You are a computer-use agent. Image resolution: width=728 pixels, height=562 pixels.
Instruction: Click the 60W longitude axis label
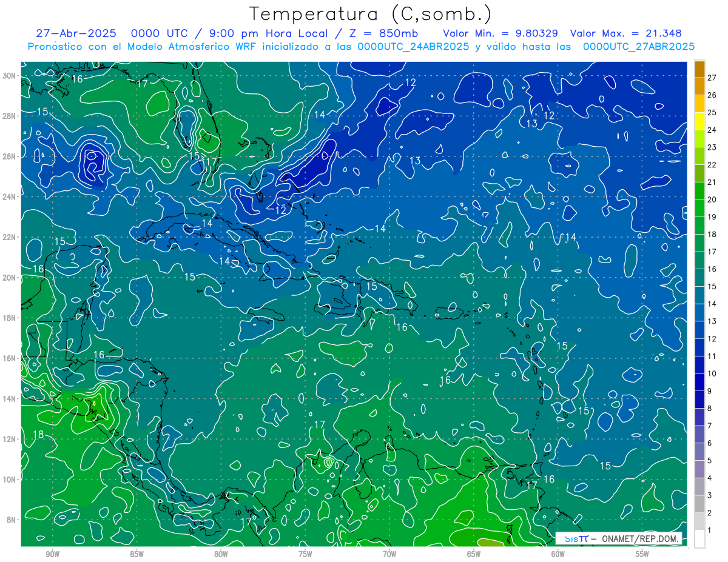click(558, 554)
